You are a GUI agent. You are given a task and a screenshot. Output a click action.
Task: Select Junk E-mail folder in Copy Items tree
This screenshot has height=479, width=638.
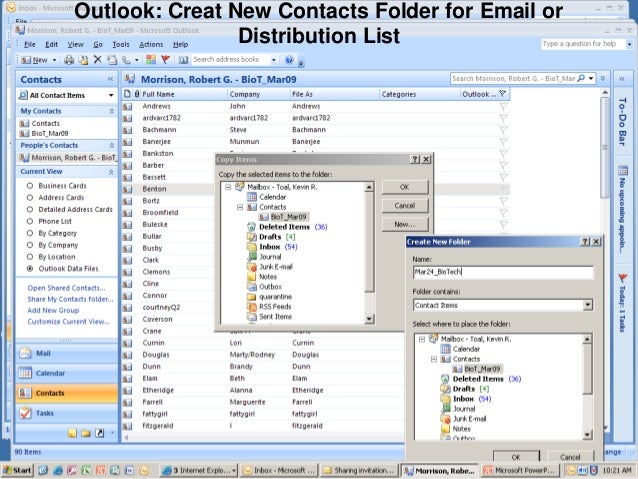coord(276,267)
